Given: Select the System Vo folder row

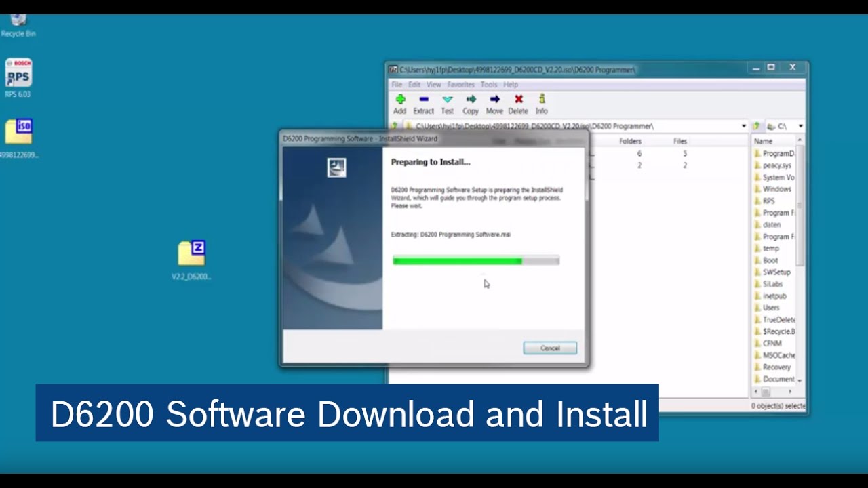Looking at the screenshot, I should pos(773,177).
